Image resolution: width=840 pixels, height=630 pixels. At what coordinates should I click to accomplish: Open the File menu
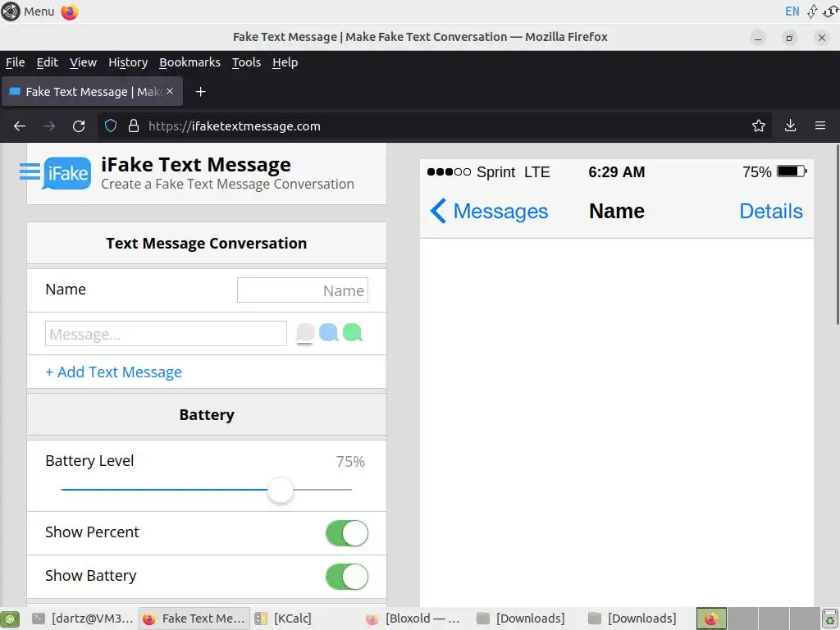point(15,62)
